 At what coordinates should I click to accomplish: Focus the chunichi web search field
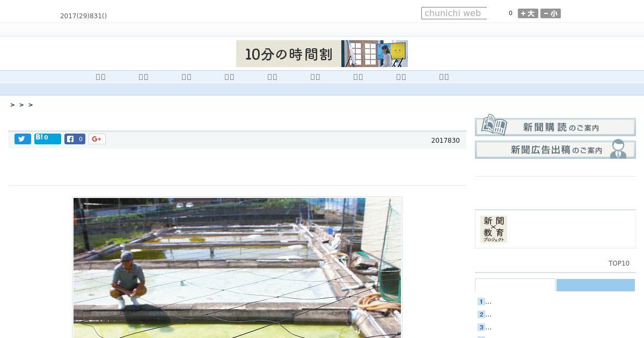point(454,13)
